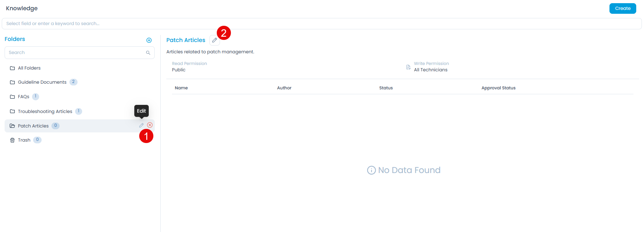Click the magnifier icon in folder search
Screen dimensions: 644x232
148,53
